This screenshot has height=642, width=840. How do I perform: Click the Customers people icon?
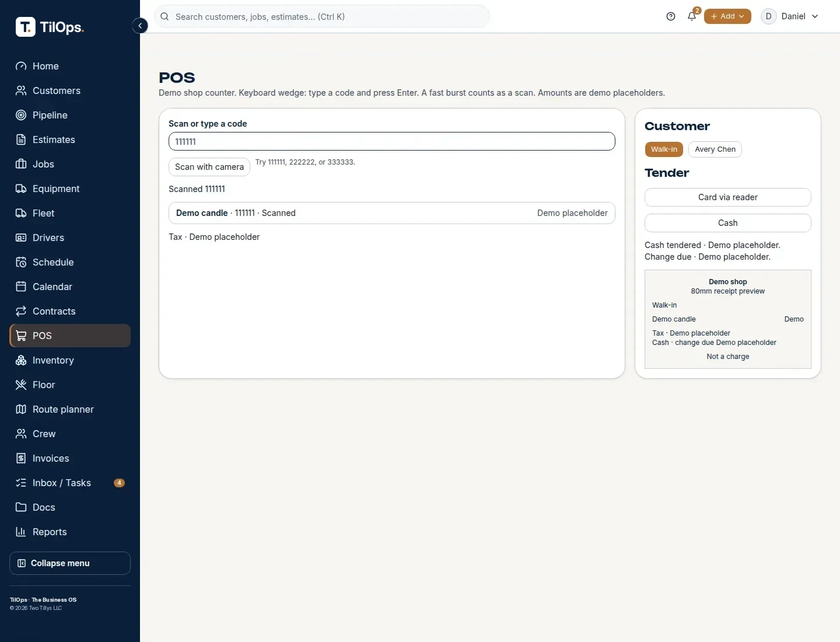coord(21,90)
